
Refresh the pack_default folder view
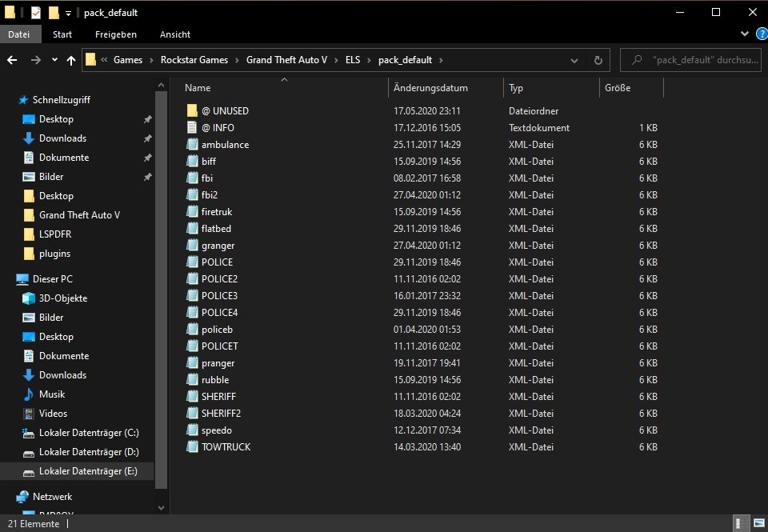pyautogui.click(x=598, y=60)
